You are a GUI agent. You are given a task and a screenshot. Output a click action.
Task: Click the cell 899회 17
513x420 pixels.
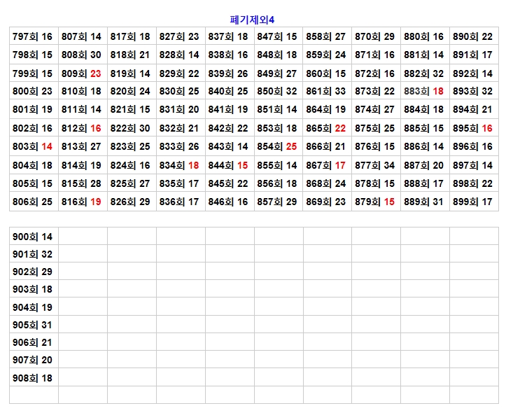(473, 202)
